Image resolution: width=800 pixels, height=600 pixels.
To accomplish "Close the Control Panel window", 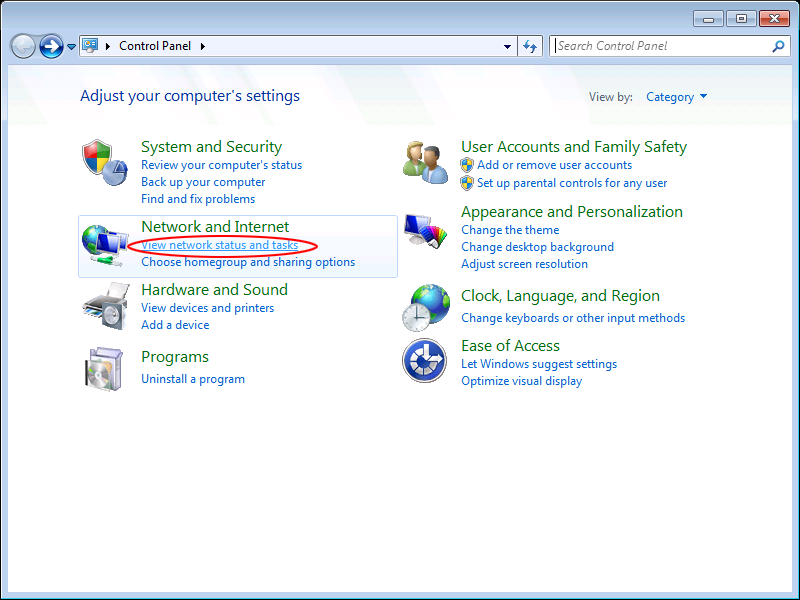I will click(774, 19).
